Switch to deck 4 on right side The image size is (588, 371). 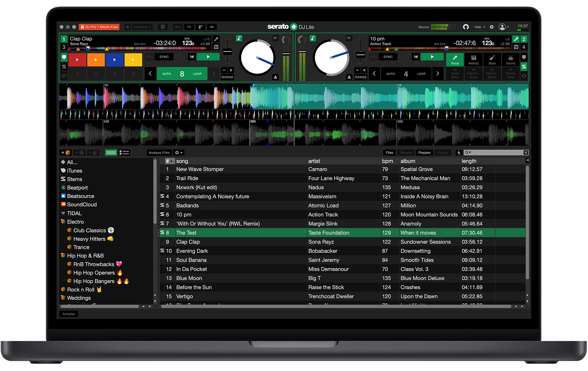[524, 47]
